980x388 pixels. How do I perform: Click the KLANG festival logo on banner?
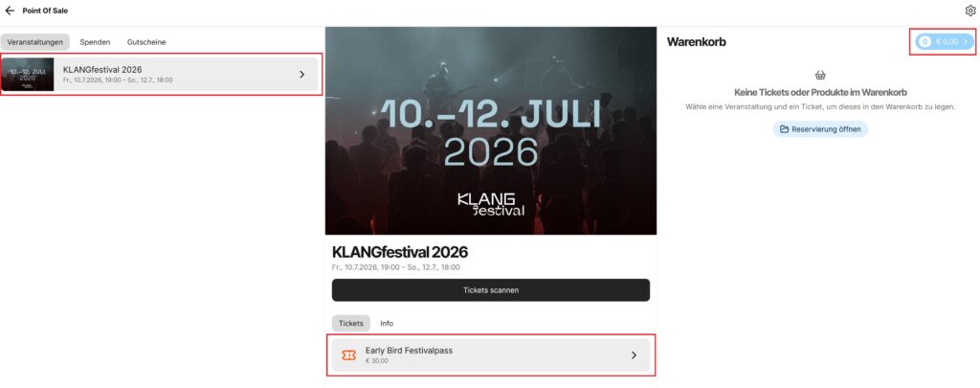pos(491,204)
